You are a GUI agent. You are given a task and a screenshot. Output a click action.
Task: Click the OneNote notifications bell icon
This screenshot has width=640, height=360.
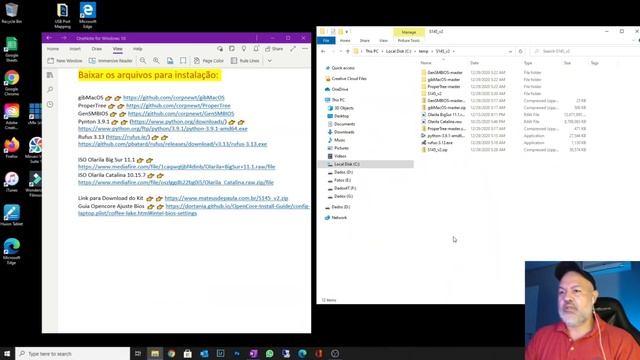click(256, 49)
